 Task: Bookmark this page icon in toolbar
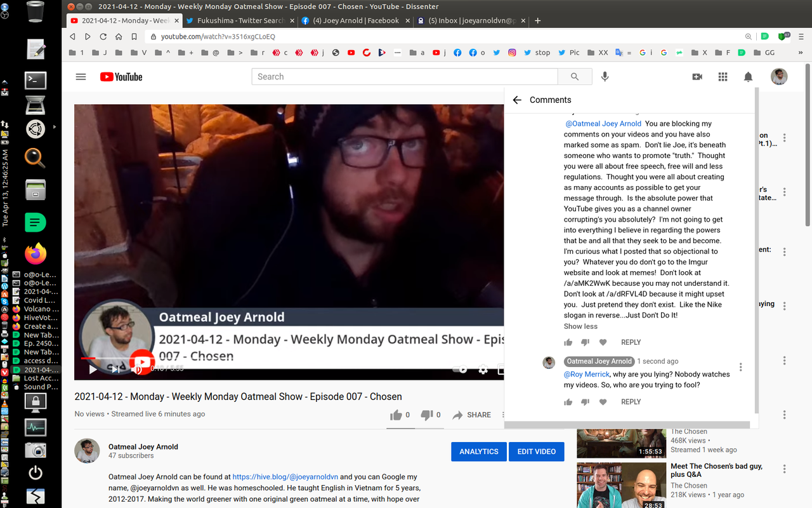134,37
